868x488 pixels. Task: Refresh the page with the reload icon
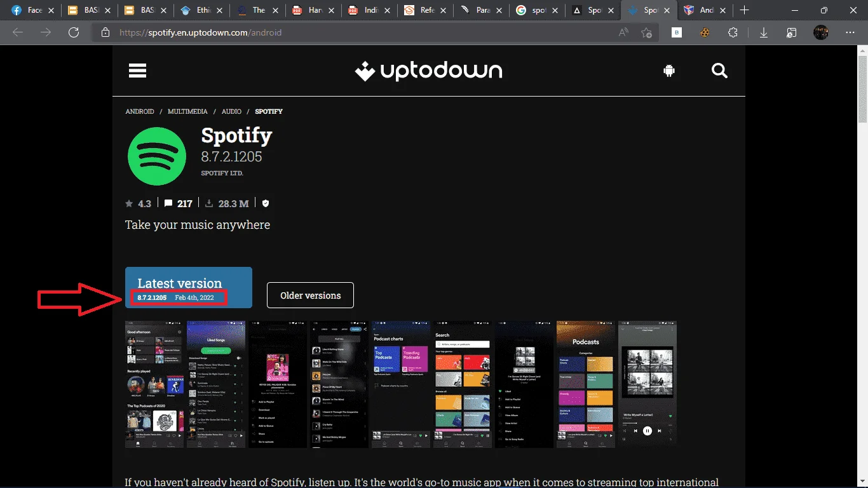coord(74,32)
